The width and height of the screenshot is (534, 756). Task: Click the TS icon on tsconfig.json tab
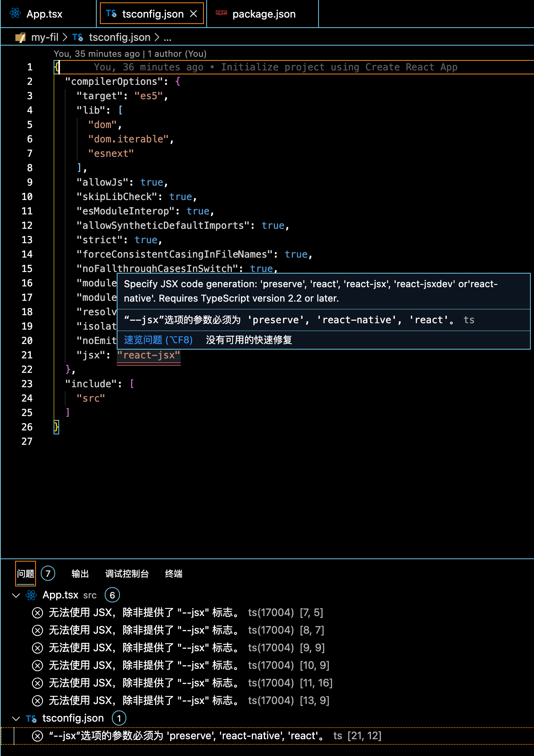(111, 14)
